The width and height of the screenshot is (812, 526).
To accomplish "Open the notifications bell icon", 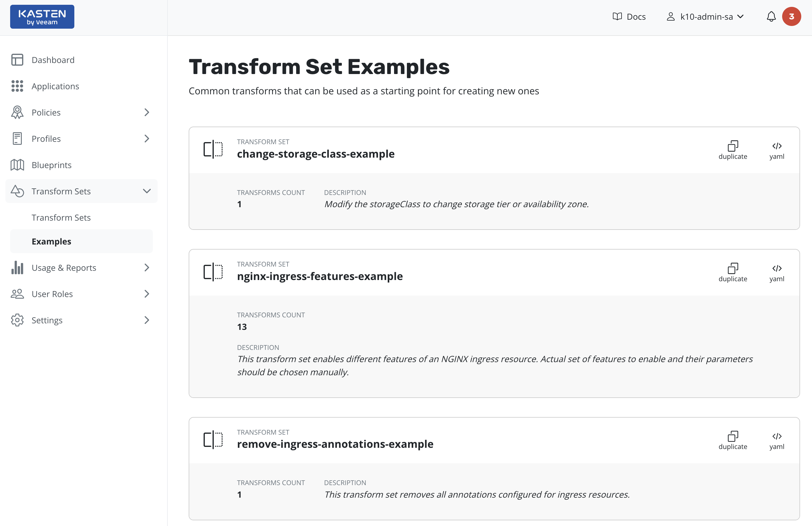I will tap(771, 17).
